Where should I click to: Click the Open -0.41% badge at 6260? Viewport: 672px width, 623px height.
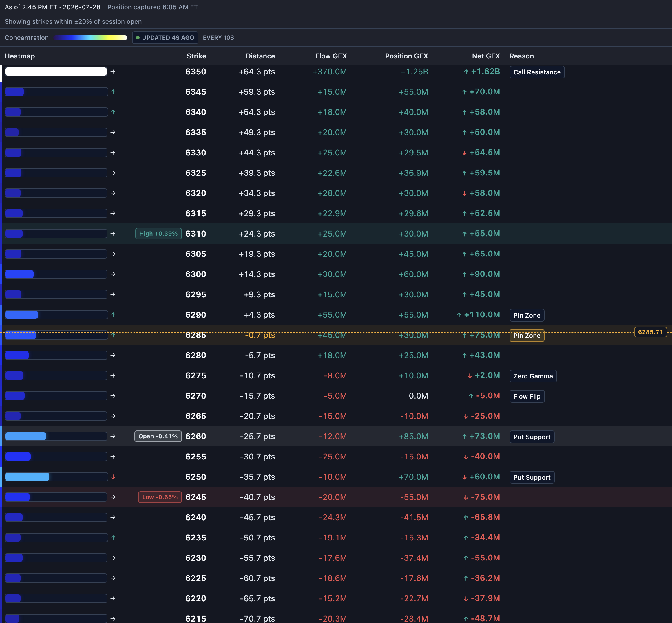click(x=158, y=436)
